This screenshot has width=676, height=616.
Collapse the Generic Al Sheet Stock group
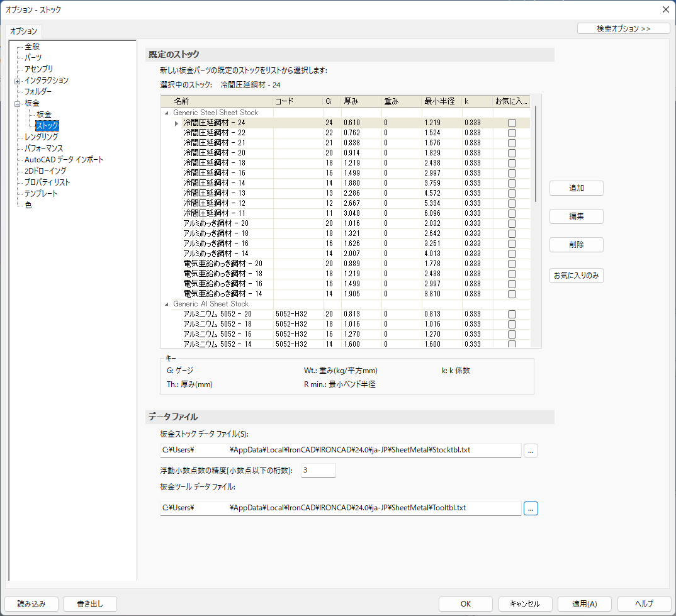coord(167,304)
